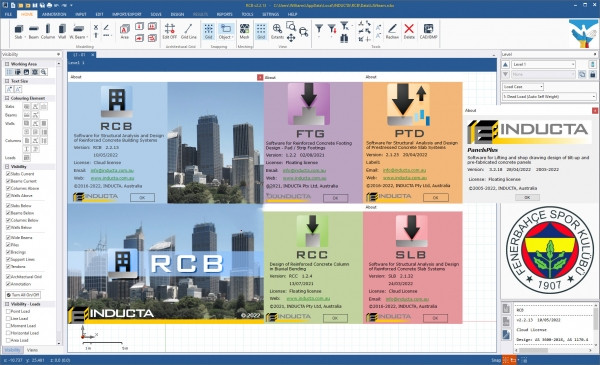Click the Reckon pencil tool
600x365 pixels.
pyautogui.click(x=392, y=31)
